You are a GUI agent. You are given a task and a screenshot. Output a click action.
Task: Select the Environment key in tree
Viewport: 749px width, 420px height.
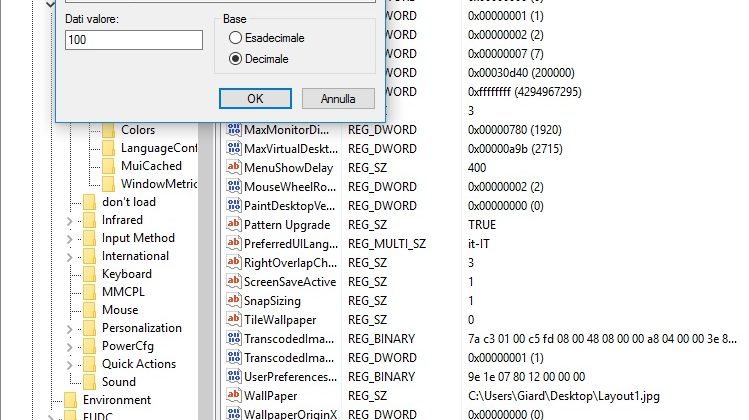pyautogui.click(x=117, y=400)
